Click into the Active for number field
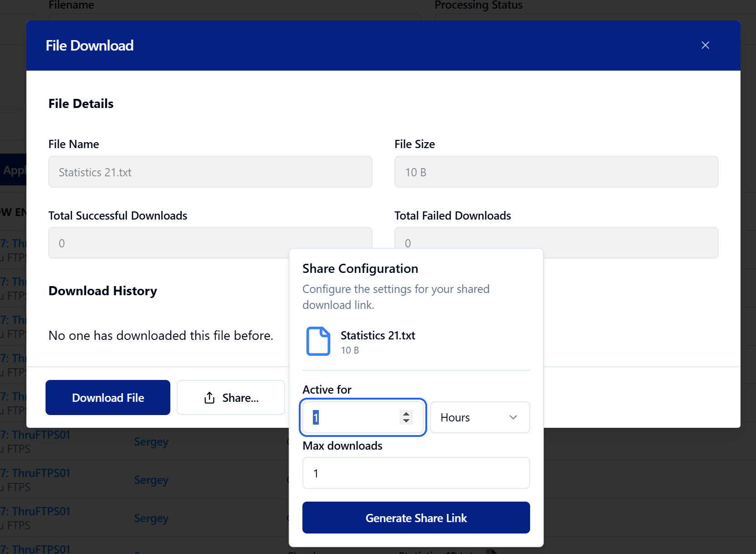This screenshot has height=554, width=756. coord(351,417)
